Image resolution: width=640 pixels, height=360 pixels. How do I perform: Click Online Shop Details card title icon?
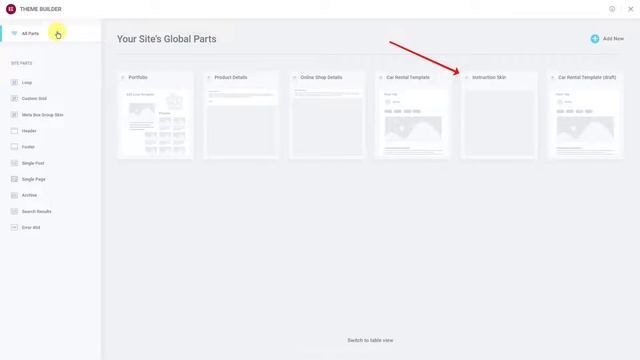click(x=295, y=77)
